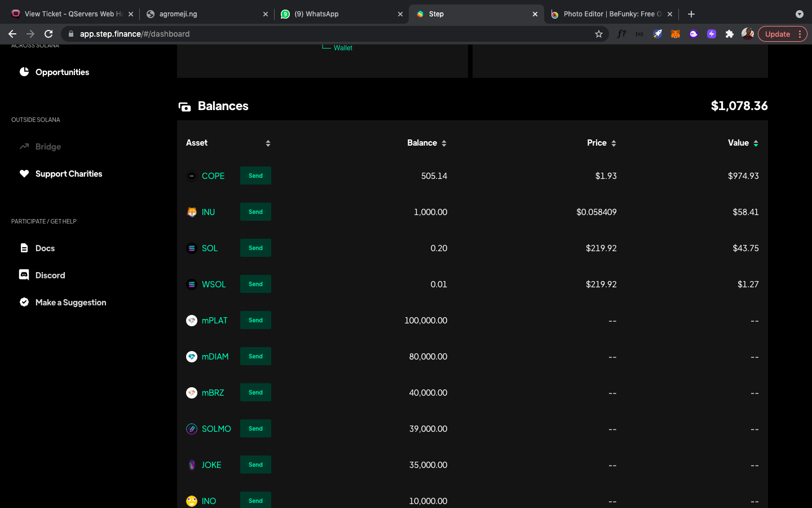812x508 pixels.
Task: Click the COPE token icon
Action: [x=192, y=176]
